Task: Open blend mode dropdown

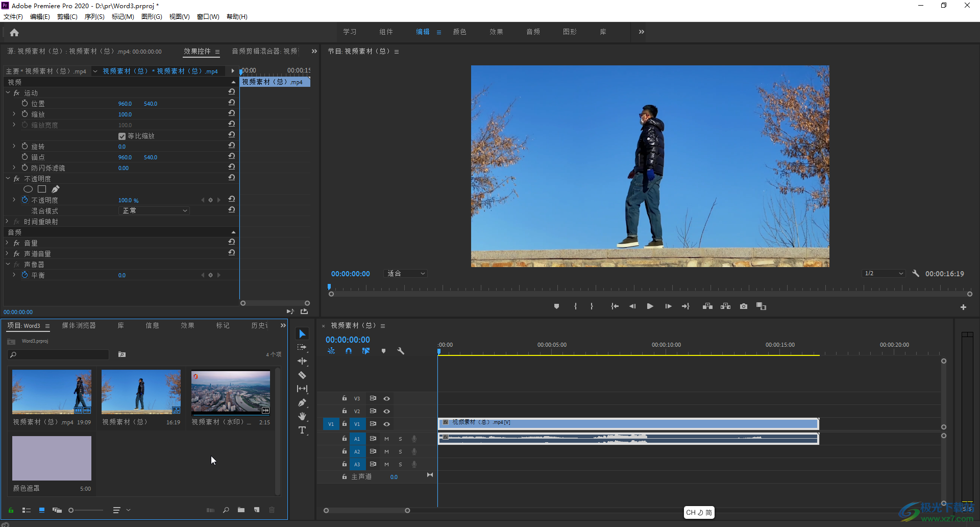Action: (154, 210)
